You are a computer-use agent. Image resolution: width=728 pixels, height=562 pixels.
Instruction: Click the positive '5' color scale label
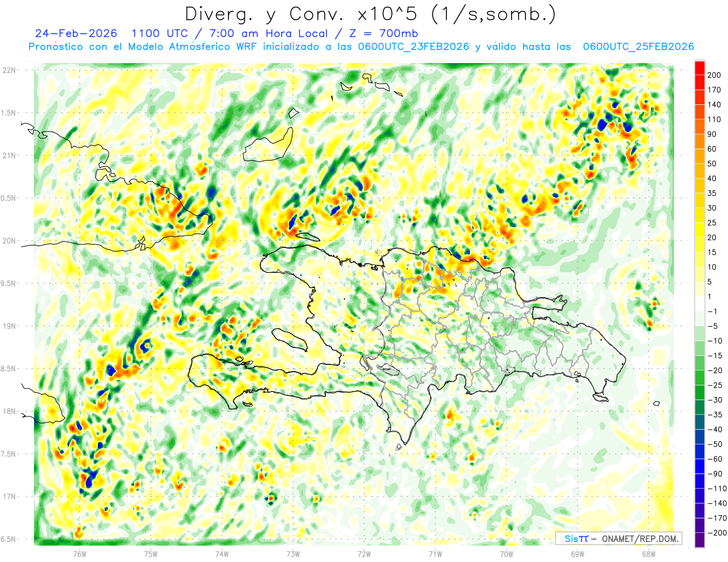tap(710, 281)
